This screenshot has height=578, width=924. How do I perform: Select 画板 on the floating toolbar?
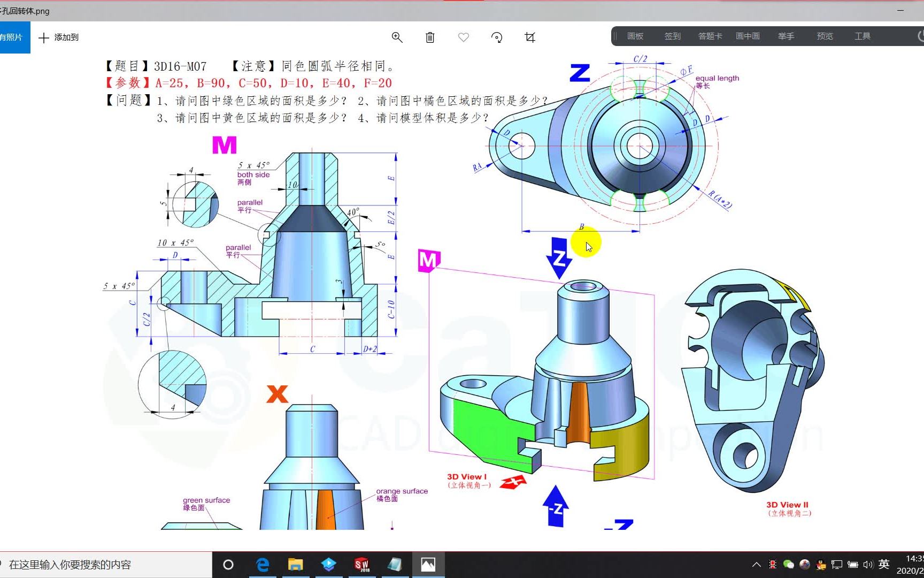635,36
